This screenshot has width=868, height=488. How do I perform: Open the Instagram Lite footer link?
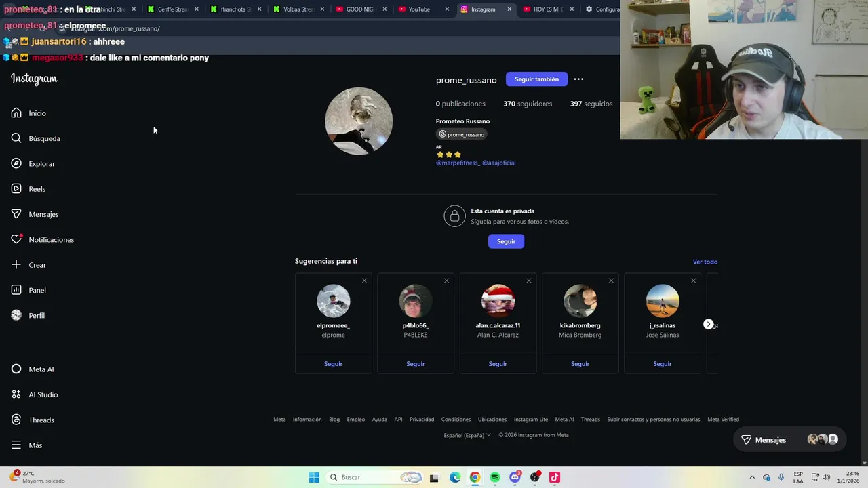click(531, 420)
